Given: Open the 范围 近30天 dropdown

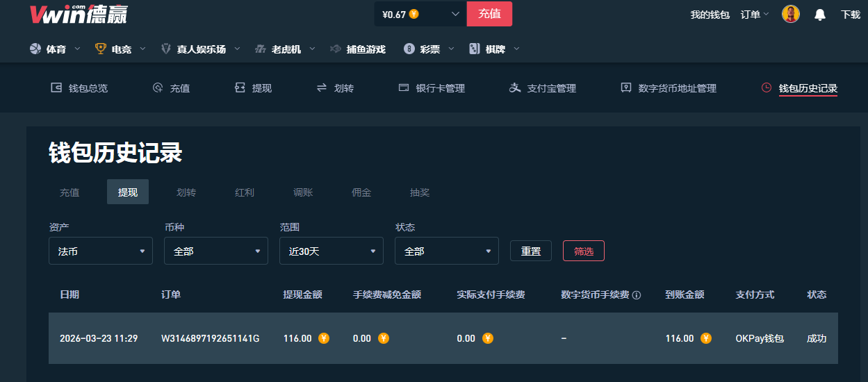Looking at the screenshot, I should tap(331, 251).
